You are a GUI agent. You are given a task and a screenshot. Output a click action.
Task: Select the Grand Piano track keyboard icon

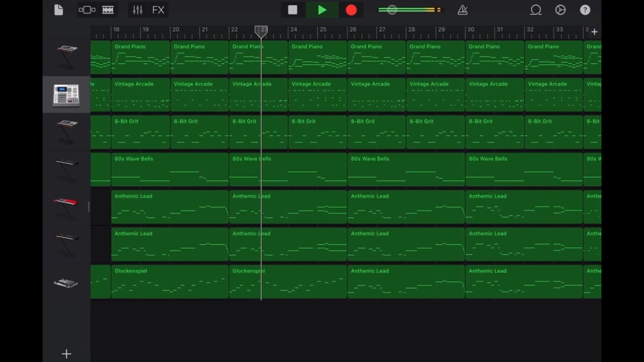click(66, 56)
